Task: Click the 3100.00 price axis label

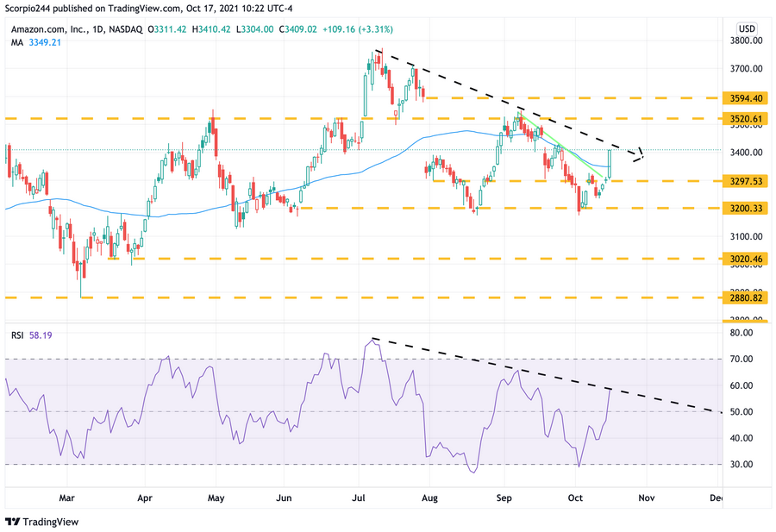Action: click(747, 236)
